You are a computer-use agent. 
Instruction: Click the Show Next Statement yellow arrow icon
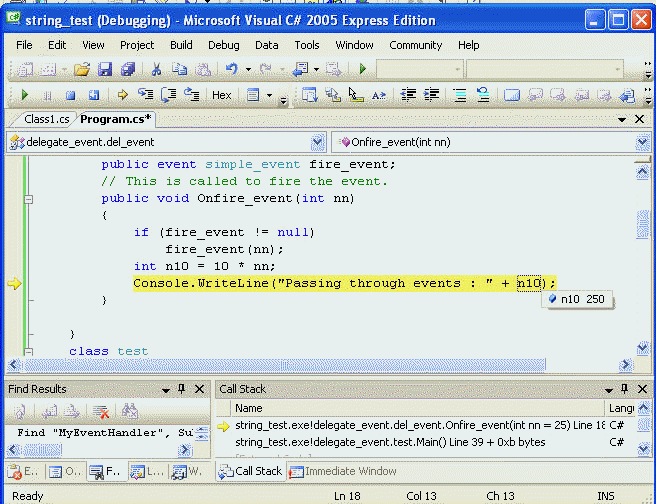coord(123,95)
